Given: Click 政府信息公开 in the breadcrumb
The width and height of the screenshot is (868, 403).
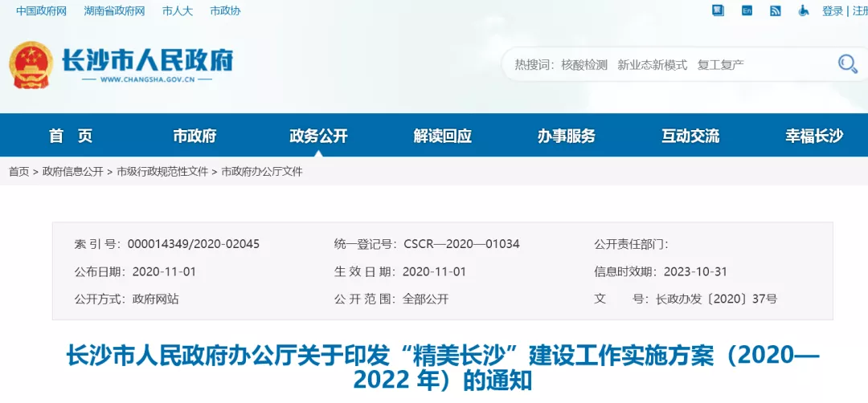Looking at the screenshot, I should pos(73,172).
